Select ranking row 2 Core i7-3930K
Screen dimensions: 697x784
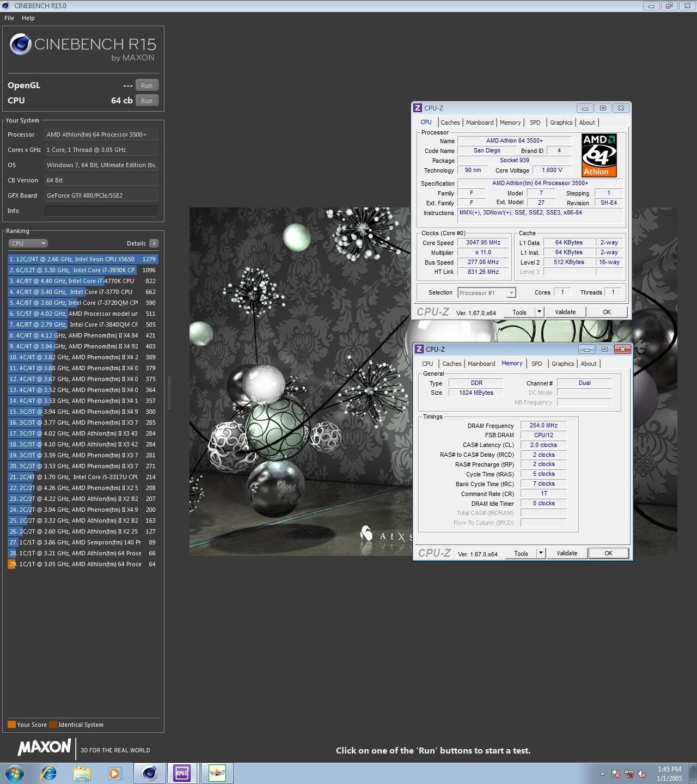click(x=83, y=270)
